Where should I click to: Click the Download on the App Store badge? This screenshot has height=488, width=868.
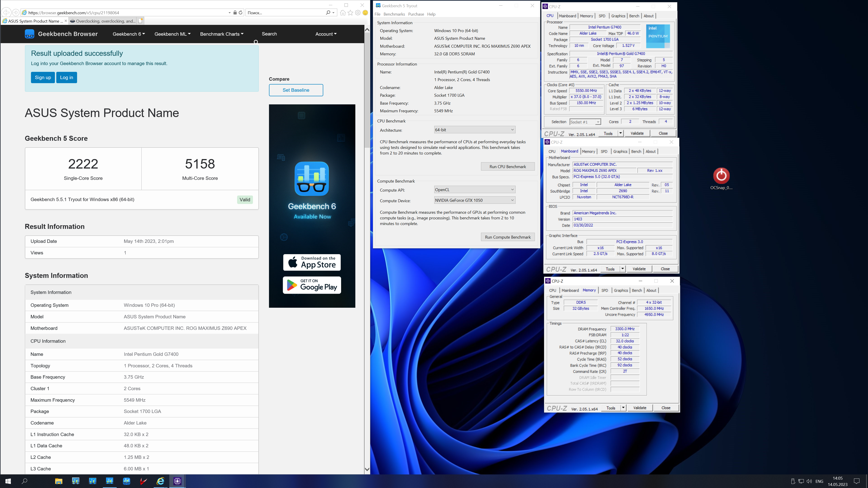pos(312,262)
